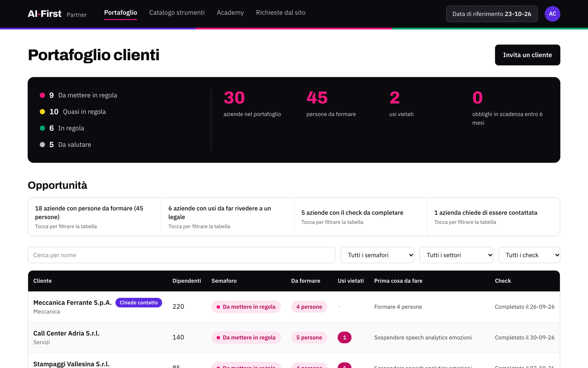Open the Tutti i semafori dropdown
Screen dimensions: 588x368
(x=377, y=255)
